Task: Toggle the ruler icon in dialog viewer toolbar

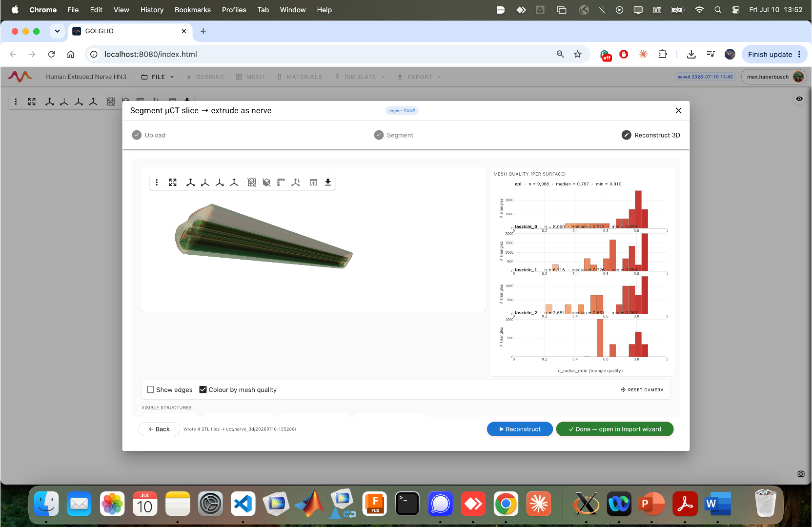Action: coord(281,182)
